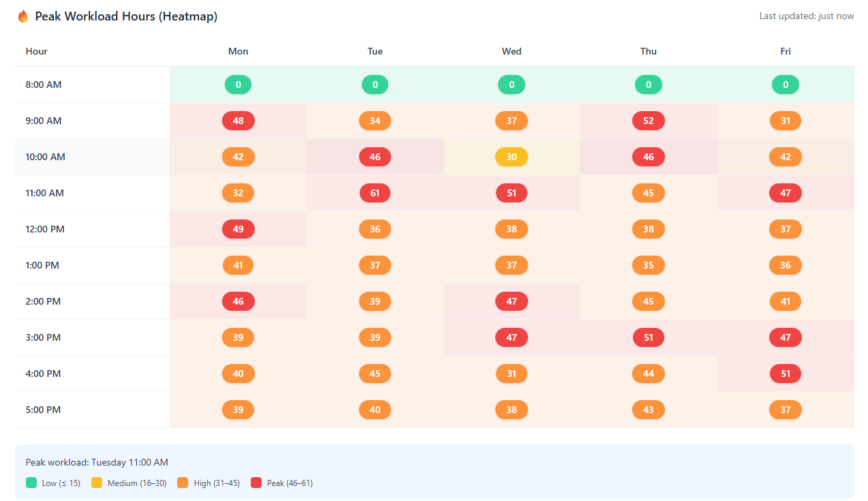Select the yellow 30 badge on Wednesday 10:00 AM

512,157
